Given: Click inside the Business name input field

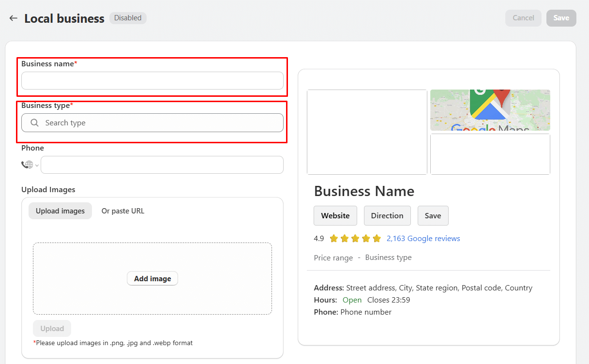Looking at the screenshot, I should (x=152, y=80).
